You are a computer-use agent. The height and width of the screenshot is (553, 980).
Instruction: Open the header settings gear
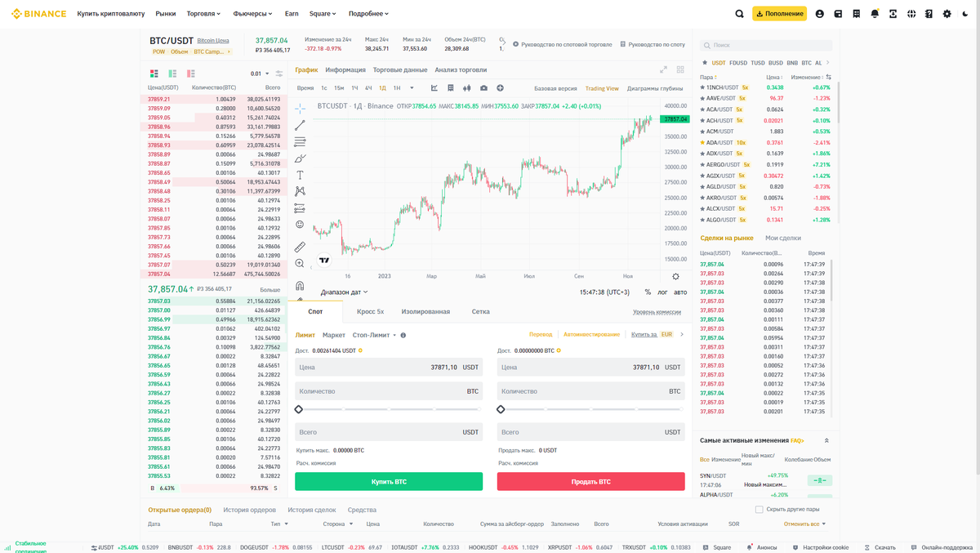point(947,14)
